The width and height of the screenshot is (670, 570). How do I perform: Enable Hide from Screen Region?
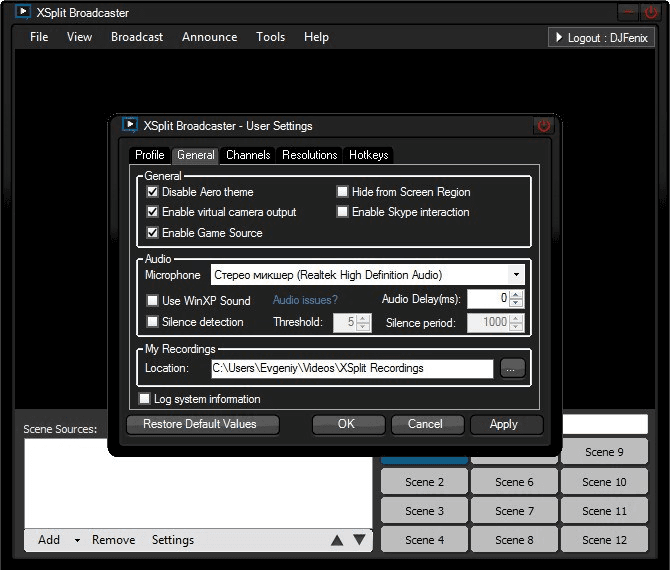[342, 191]
